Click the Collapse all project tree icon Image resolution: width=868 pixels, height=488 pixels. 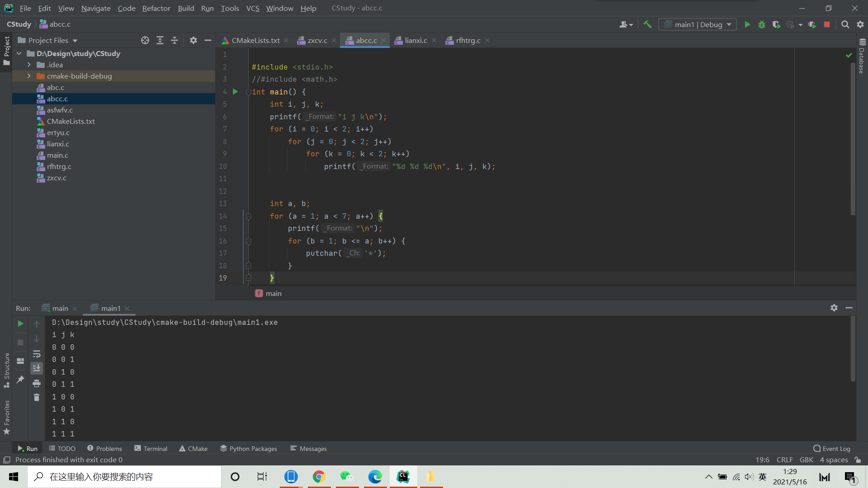click(175, 40)
